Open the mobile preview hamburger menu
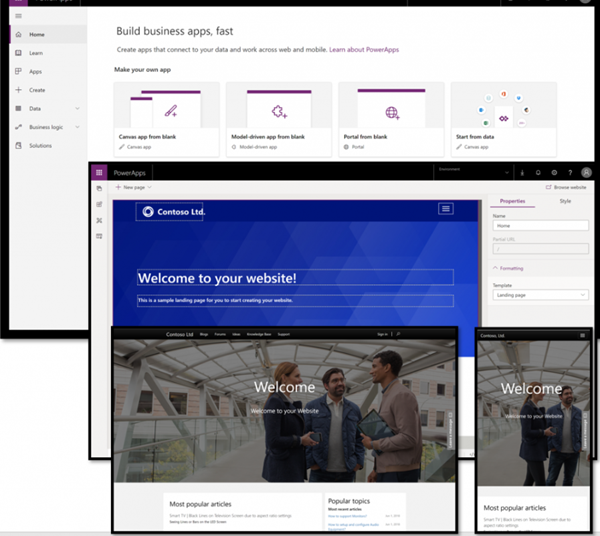Screen dimensions: 600x536 pyautogui.click(x=582, y=336)
